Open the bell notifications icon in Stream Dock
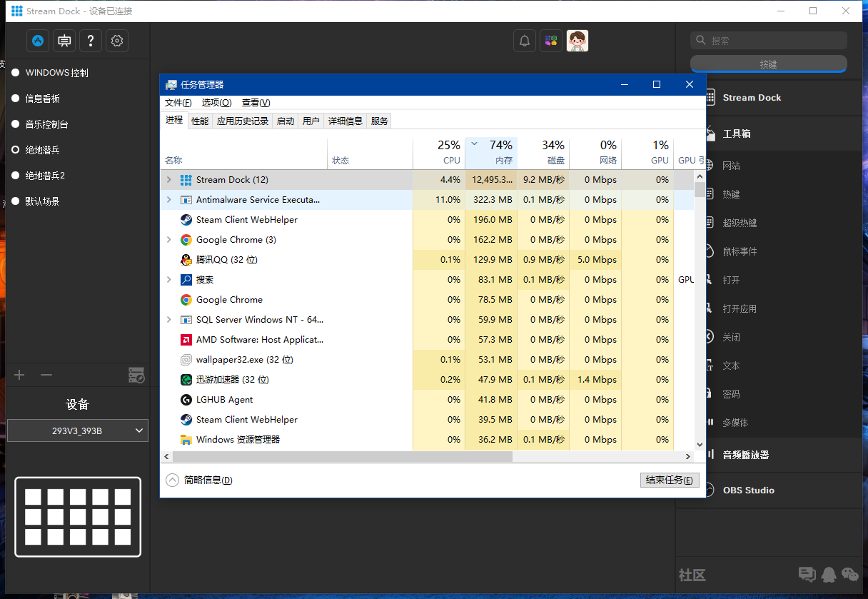 [525, 41]
